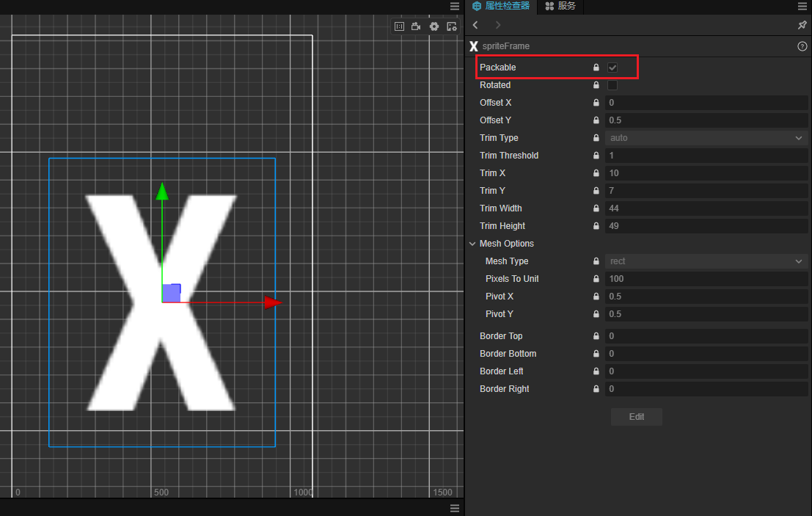
Task: Click the Offset Y value field
Action: (706, 120)
